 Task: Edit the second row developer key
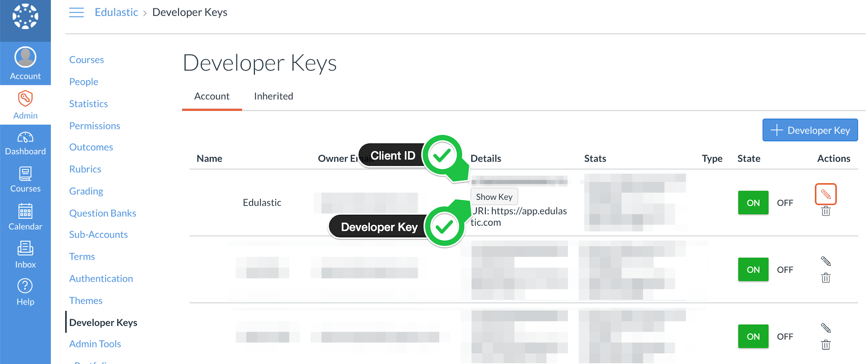pyautogui.click(x=826, y=261)
